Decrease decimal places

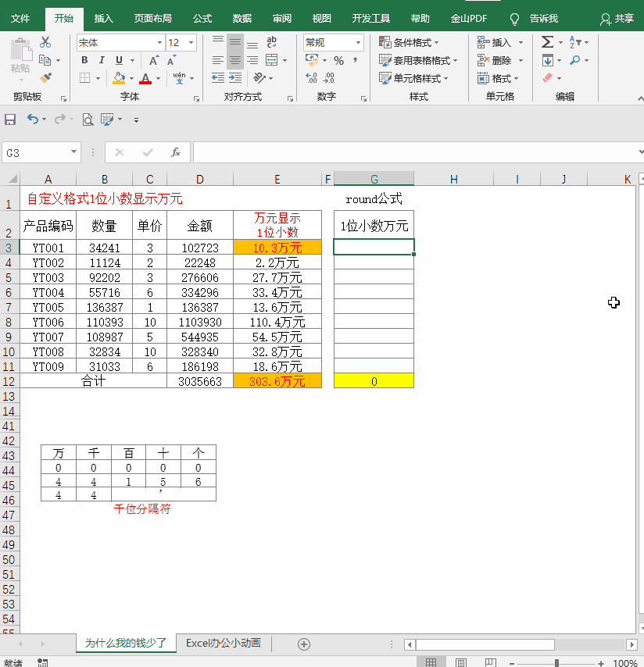coord(328,78)
